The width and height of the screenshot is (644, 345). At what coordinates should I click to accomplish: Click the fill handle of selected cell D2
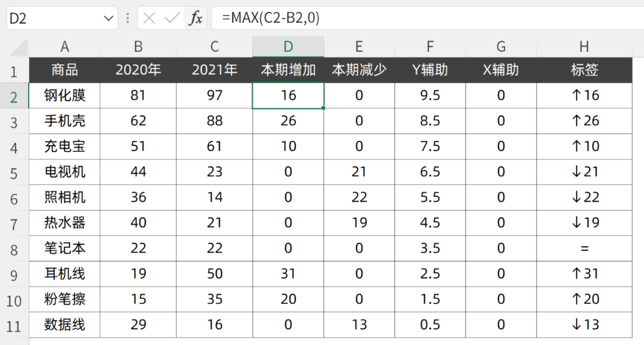pos(324,108)
